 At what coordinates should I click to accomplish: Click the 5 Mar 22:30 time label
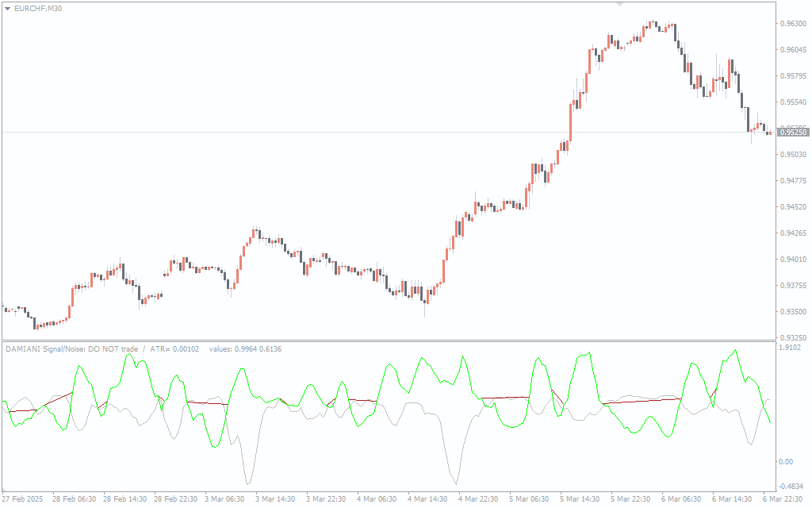tap(630, 499)
